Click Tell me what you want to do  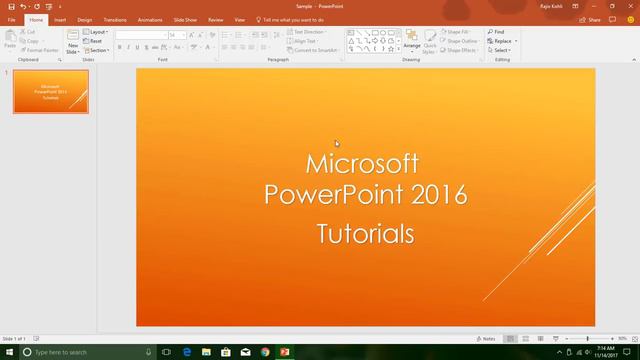tap(290, 20)
